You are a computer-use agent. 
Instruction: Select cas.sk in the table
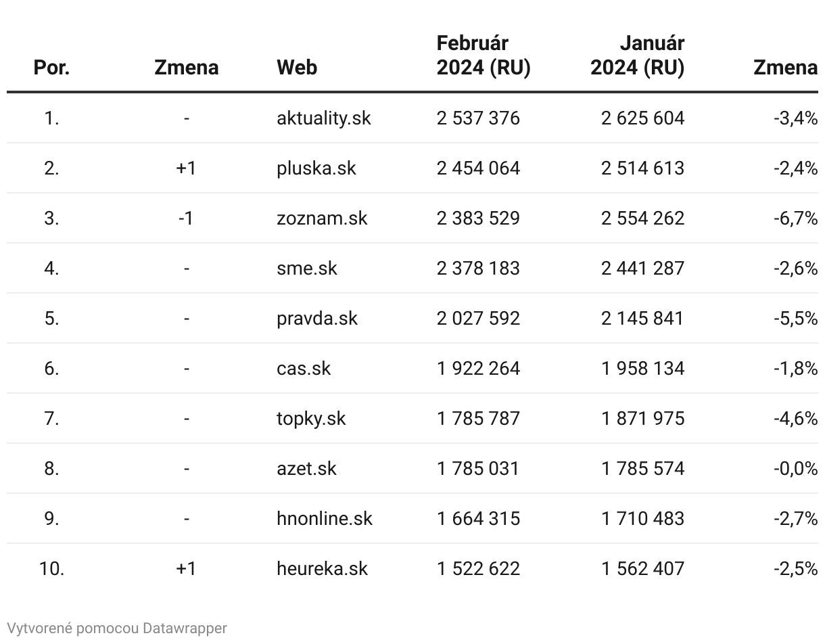pos(304,368)
